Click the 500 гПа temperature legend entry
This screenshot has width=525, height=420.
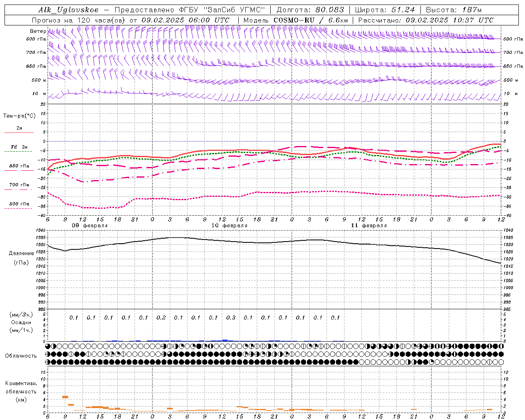click(x=19, y=204)
